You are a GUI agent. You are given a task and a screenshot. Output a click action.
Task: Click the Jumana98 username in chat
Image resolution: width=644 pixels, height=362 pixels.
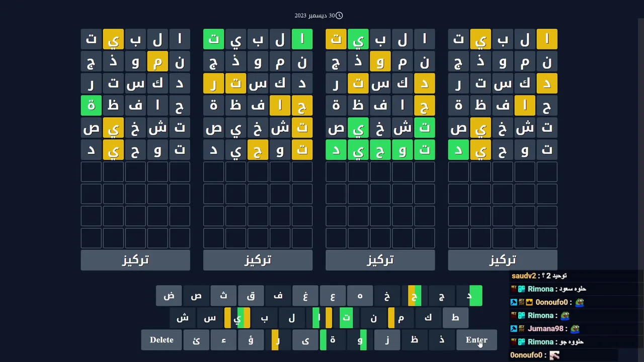click(x=545, y=329)
